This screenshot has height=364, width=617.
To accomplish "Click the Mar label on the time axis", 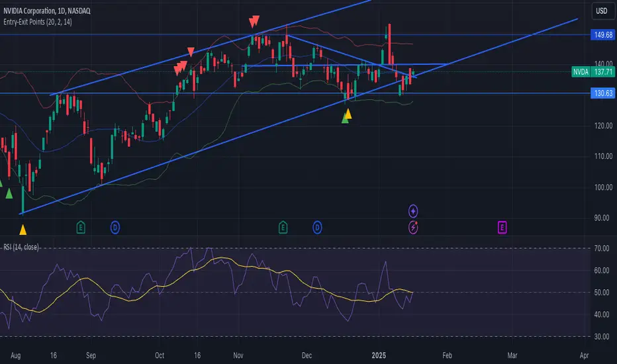I will [x=512, y=355].
